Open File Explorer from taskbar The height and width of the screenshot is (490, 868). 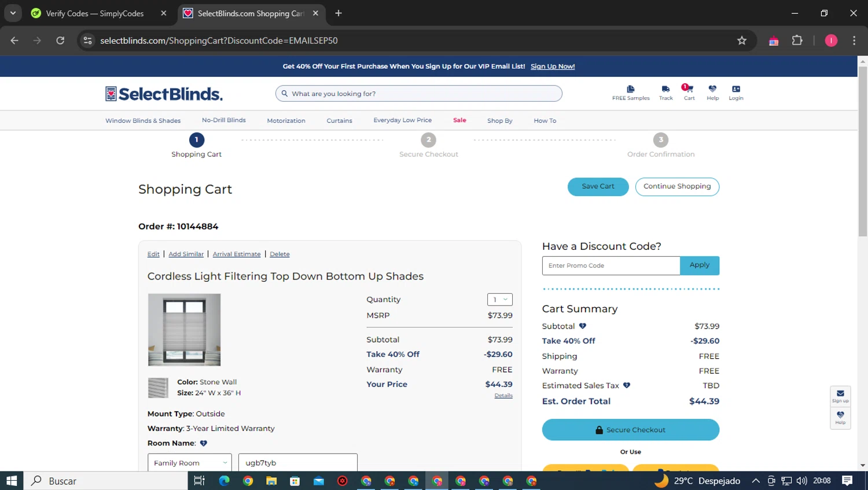point(271,481)
